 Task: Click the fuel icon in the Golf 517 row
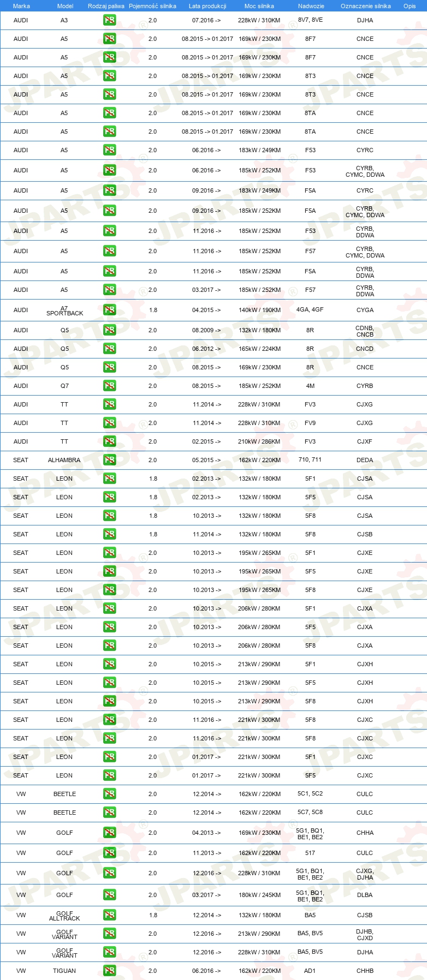pyautogui.click(x=109, y=853)
